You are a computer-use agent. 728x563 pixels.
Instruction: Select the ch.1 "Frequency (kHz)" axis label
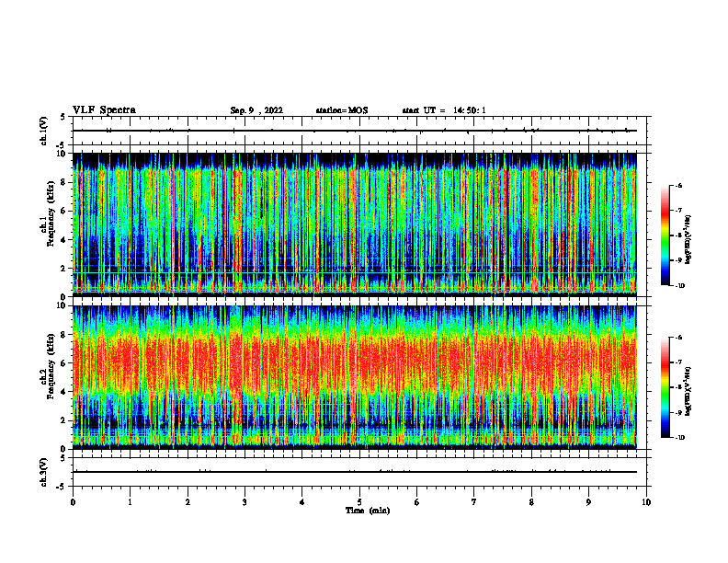tap(51, 213)
